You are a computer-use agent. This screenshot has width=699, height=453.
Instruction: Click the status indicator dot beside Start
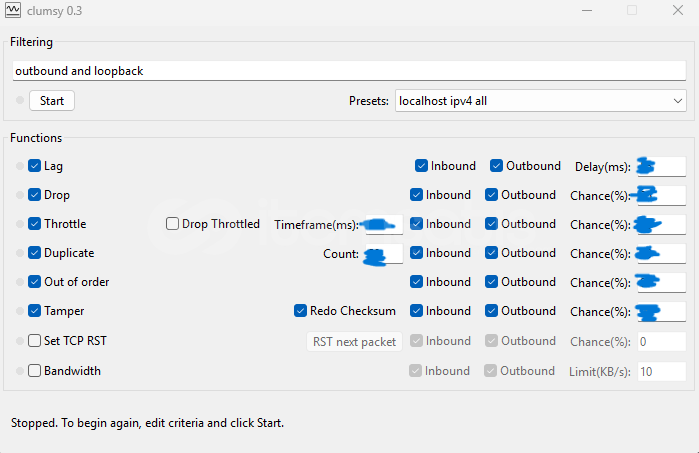coord(20,101)
